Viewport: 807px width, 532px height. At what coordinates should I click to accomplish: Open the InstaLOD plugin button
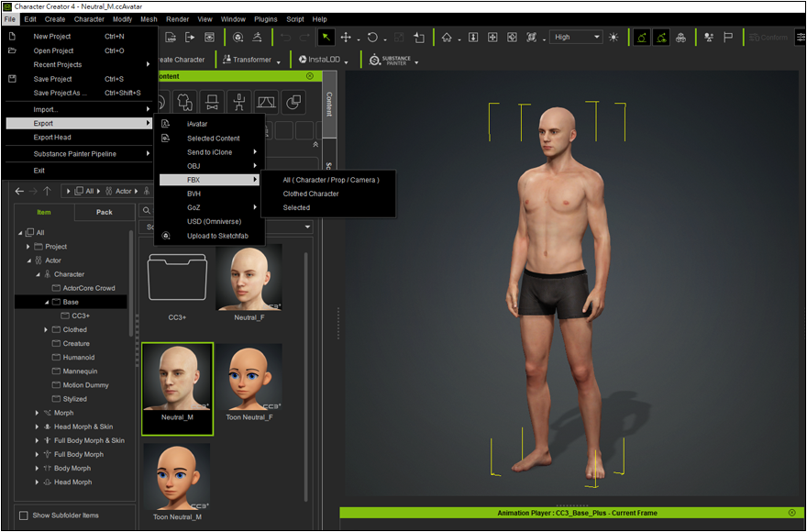322,60
